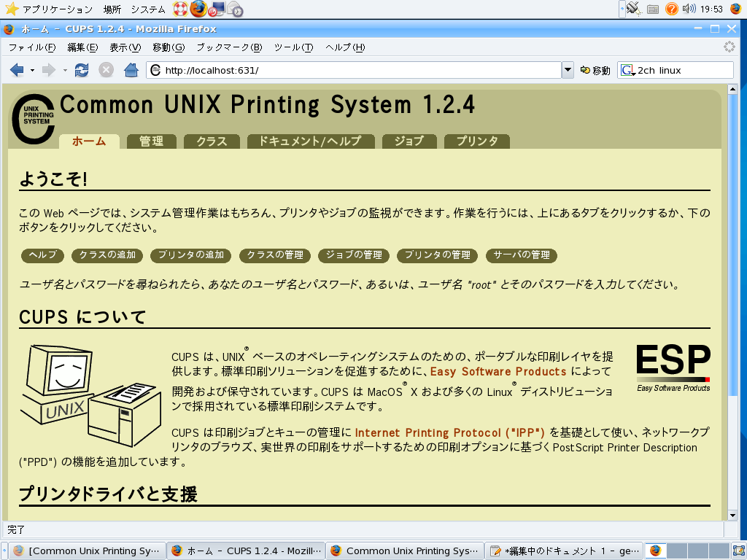This screenshot has width=747, height=560.
Task: Click the プリンタの追加 button
Action: [190, 255]
